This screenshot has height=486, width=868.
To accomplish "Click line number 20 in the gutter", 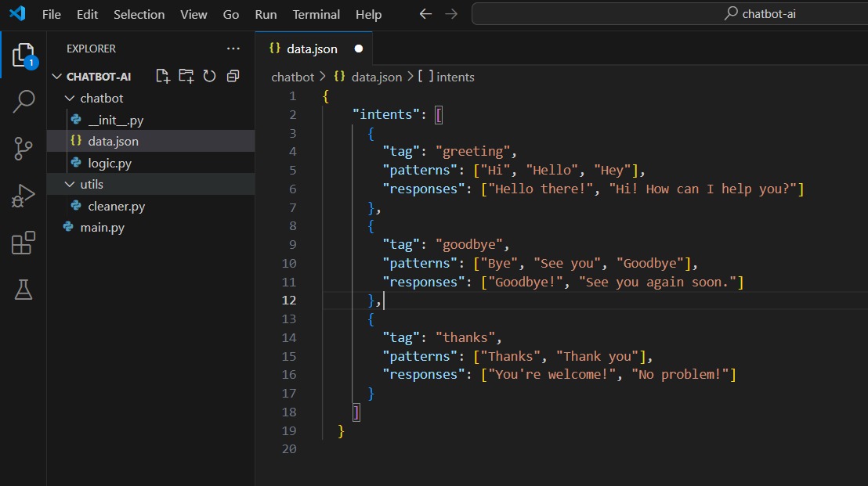I will [289, 449].
